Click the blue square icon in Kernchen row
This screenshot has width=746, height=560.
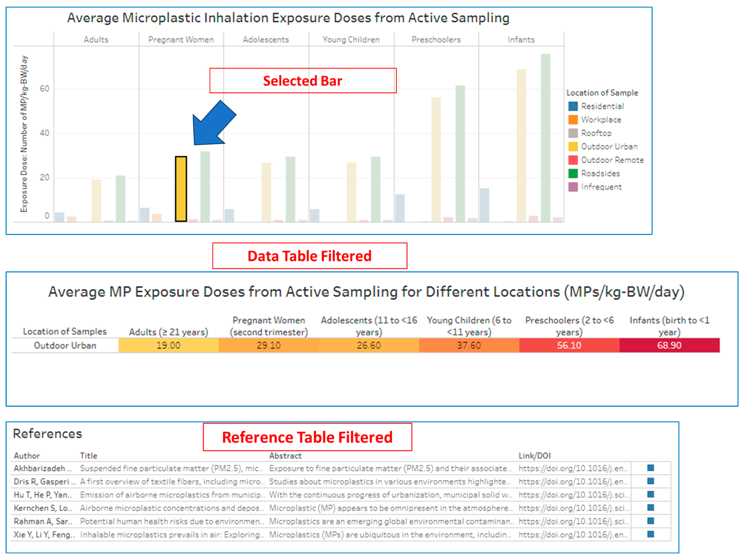click(x=651, y=508)
